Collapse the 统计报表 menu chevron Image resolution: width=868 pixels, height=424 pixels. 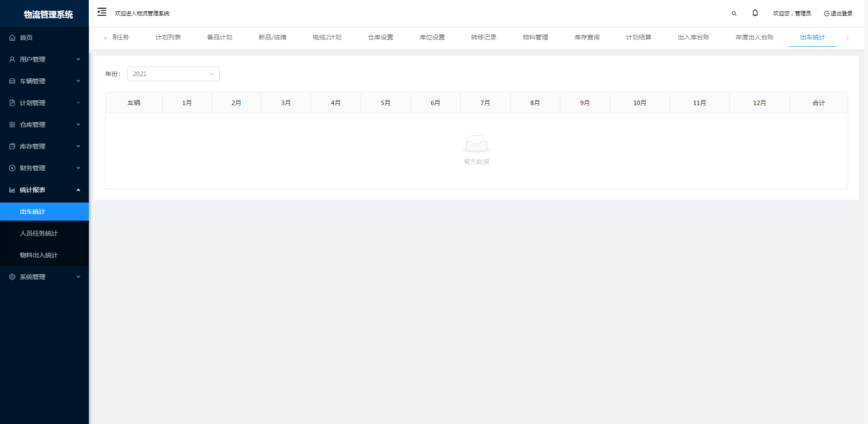coord(78,190)
